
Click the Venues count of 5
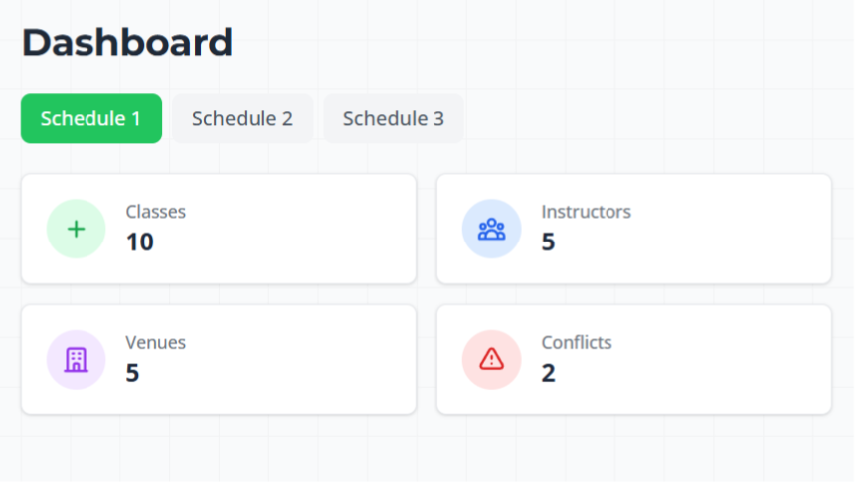[132, 373]
